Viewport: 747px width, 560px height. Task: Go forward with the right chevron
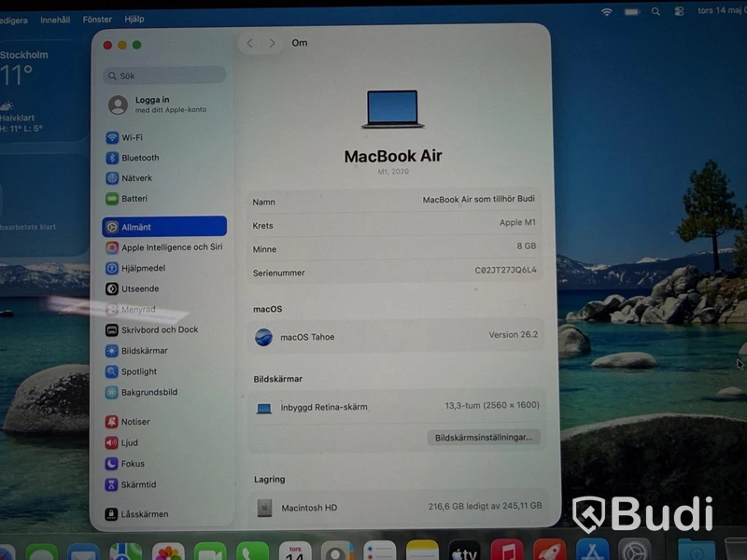(272, 43)
